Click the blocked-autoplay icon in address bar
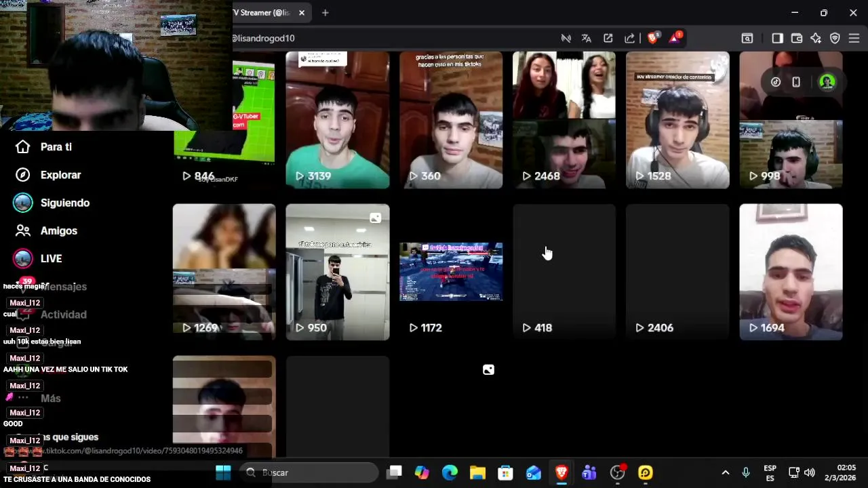The width and height of the screenshot is (868, 488). (566, 39)
